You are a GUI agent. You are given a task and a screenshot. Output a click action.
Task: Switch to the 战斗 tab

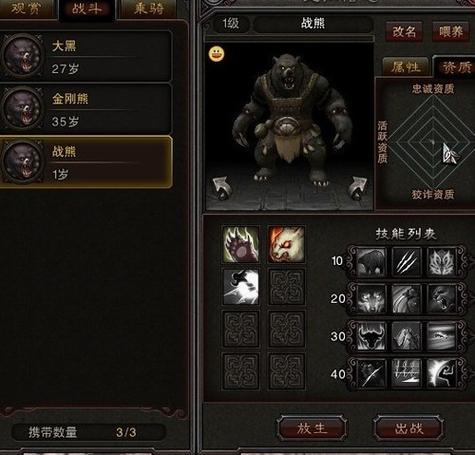tap(87, 9)
